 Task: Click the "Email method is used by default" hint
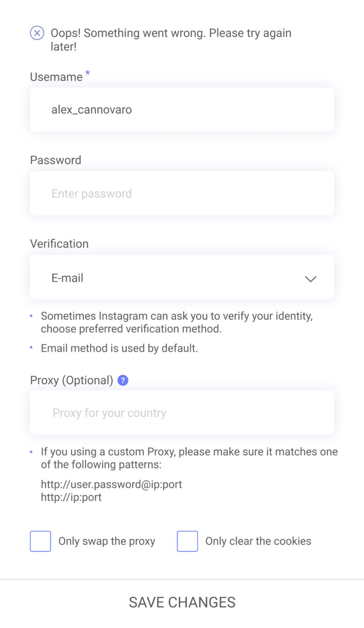[x=119, y=348]
